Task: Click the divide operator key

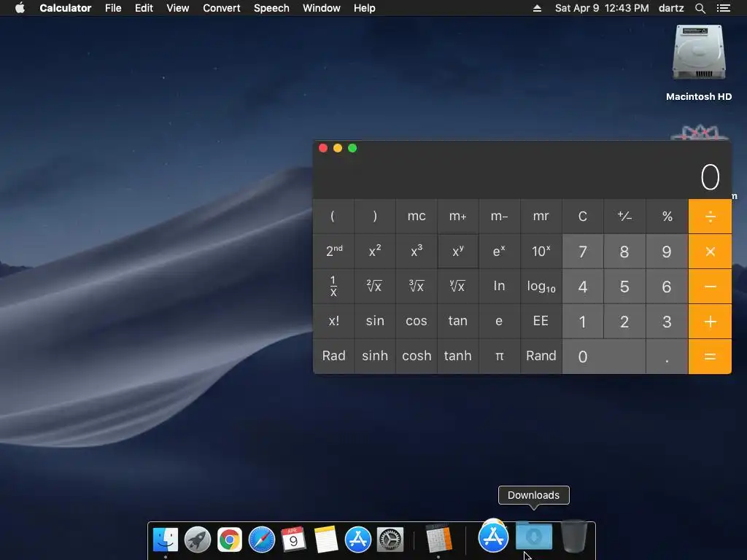Action: [x=710, y=216]
